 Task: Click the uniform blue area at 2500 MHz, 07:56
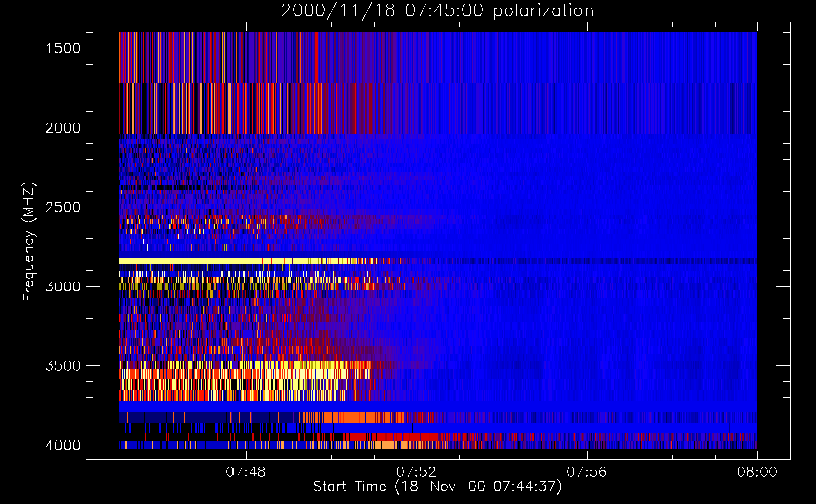587,207
